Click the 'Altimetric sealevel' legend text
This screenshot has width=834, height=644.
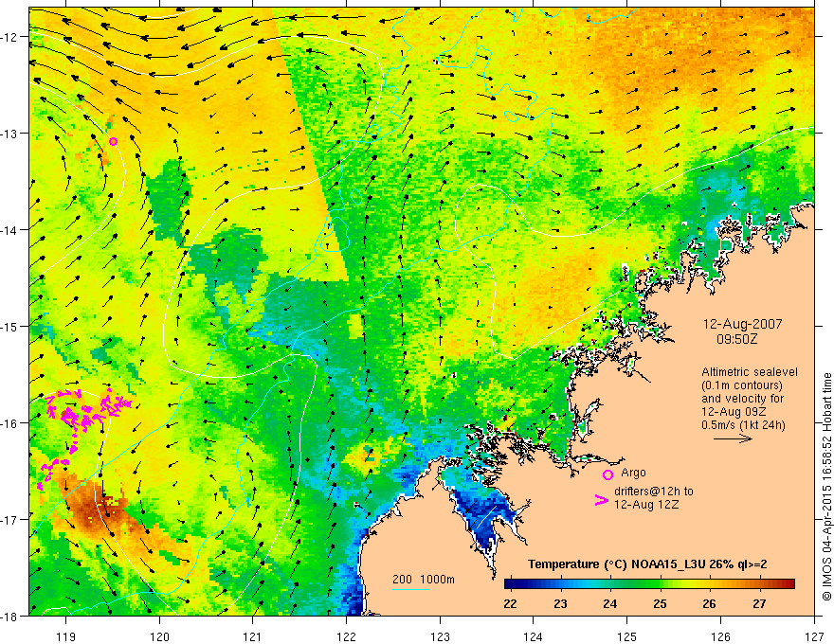750,372
